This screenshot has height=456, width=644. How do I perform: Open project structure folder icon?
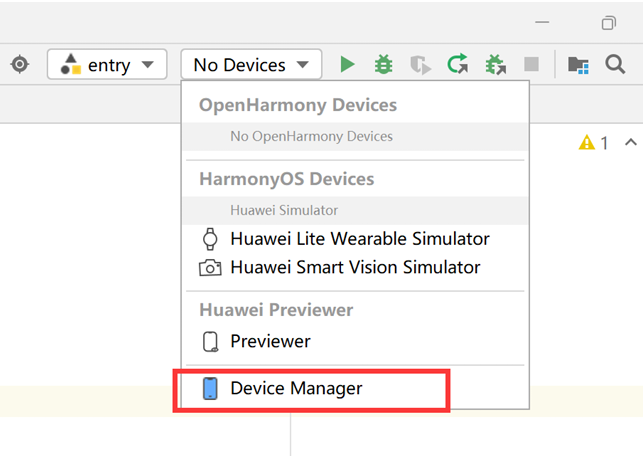[x=578, y=65]
